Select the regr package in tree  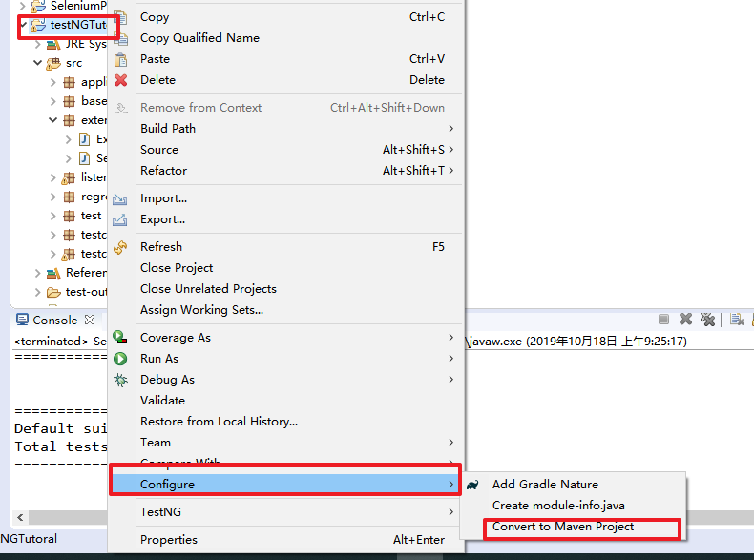pos(94,197)
